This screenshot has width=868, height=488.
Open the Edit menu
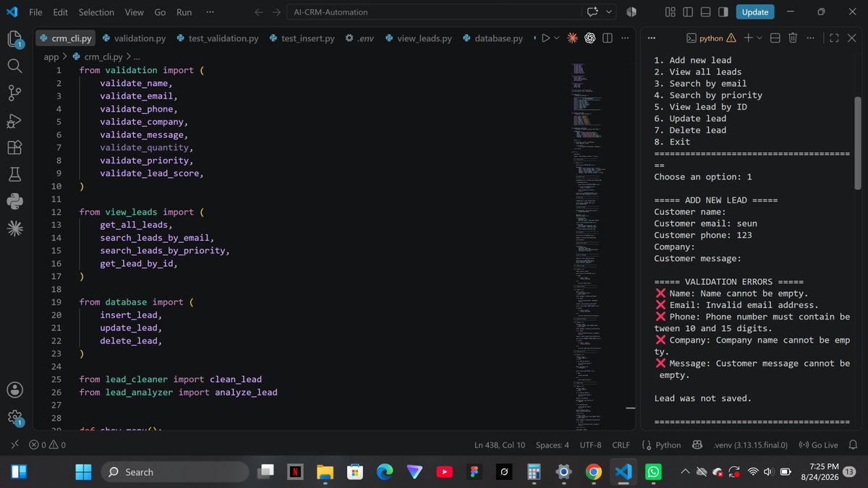tap(61, 12)
